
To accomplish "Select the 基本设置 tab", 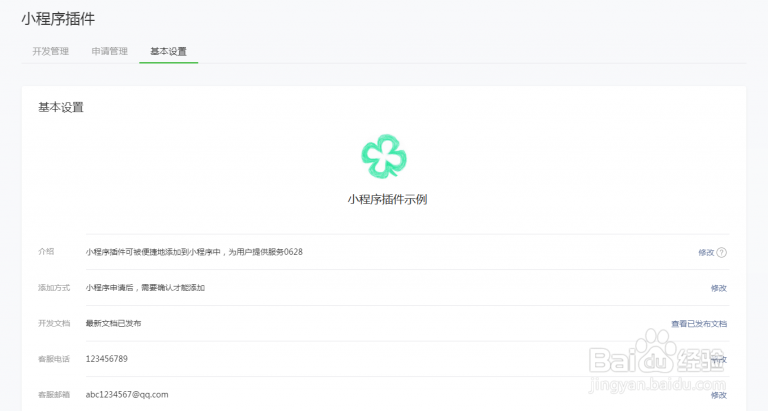I will pos(168,51).
